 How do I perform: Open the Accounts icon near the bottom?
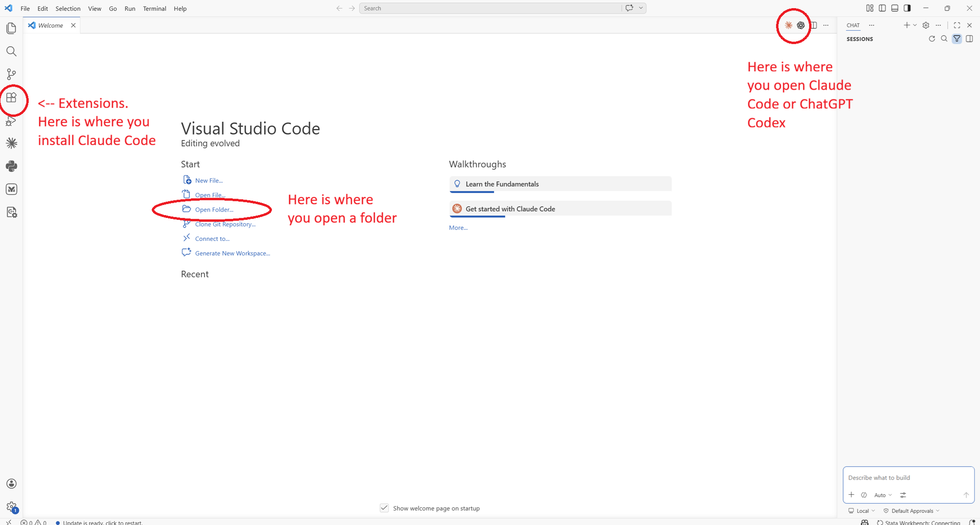tap(11, 483)
